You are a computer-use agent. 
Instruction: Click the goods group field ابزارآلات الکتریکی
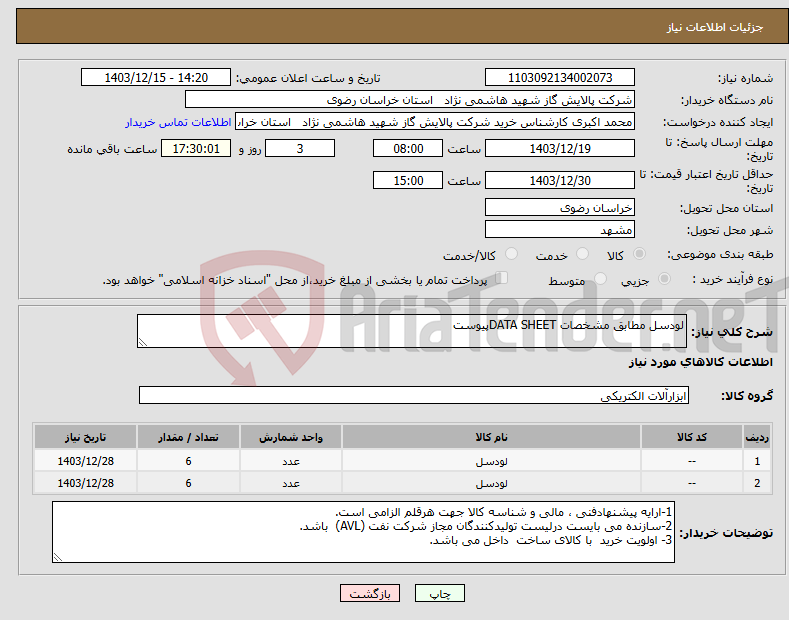[414, 396]
